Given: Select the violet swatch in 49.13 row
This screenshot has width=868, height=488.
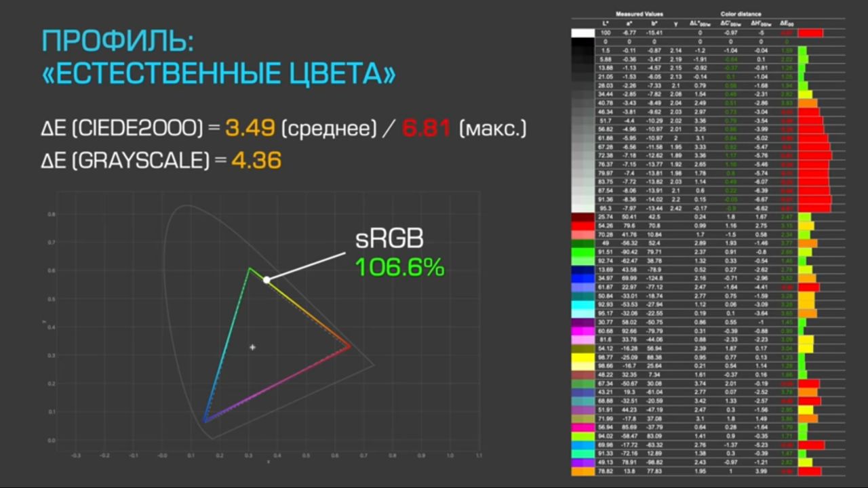Looking at the screenshot, I should point(583,462).
